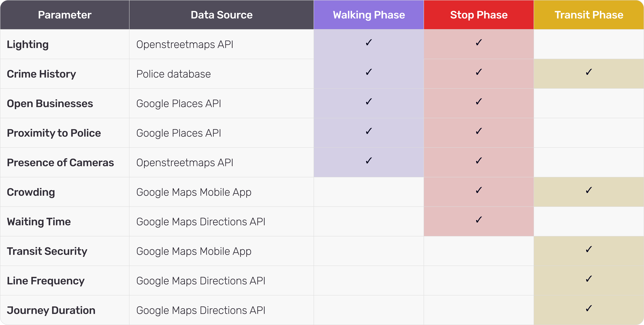Select the Stop Phase column header
Viewport: 644px width, 325px height.
479,15
